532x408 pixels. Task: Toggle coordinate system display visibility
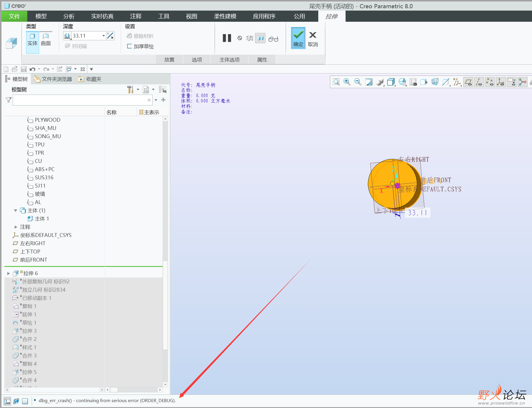click(501, 82)
